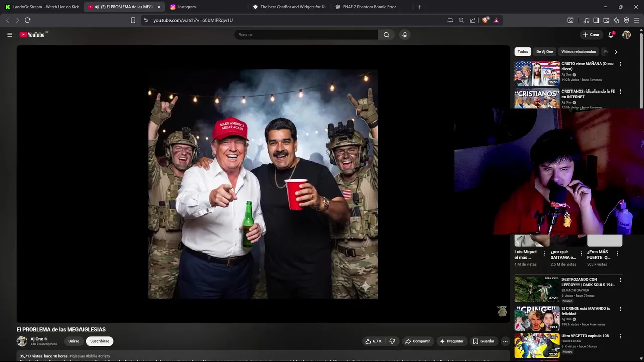Share this page from the address bar

click(x=473, y=20)
